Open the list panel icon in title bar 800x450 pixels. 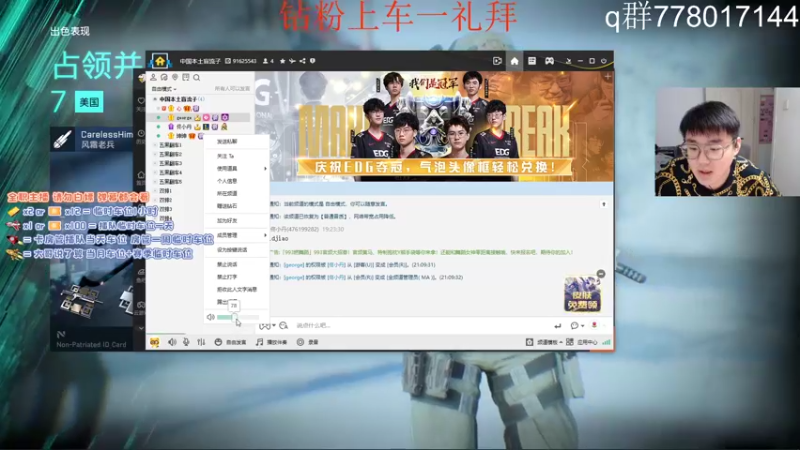(532, 61)
